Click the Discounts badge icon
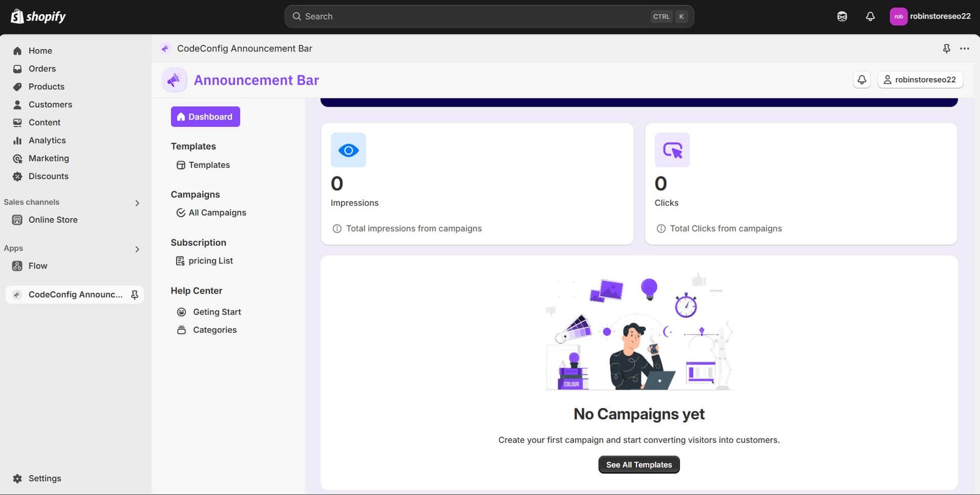Image resolution: width=980 pixels, height=495 pixels. [17, 176]
